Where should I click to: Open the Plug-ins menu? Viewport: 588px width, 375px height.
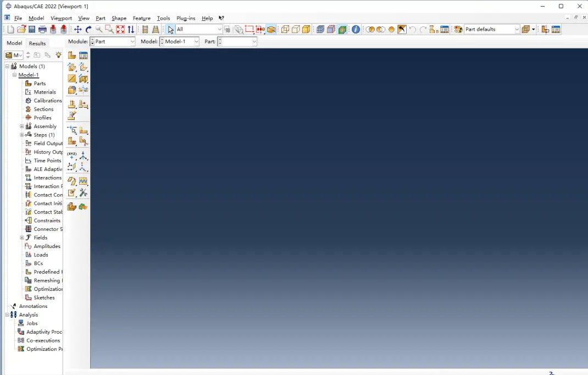click(x=186, y=18)
